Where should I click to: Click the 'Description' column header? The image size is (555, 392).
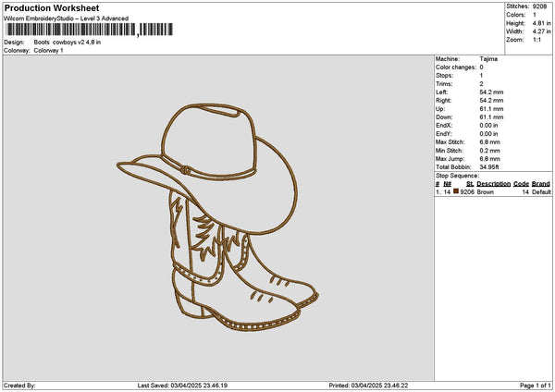coord(493,184)
